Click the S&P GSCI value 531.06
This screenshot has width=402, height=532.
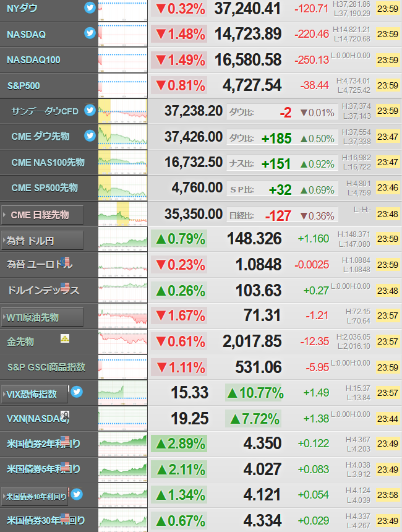(259, 367)
